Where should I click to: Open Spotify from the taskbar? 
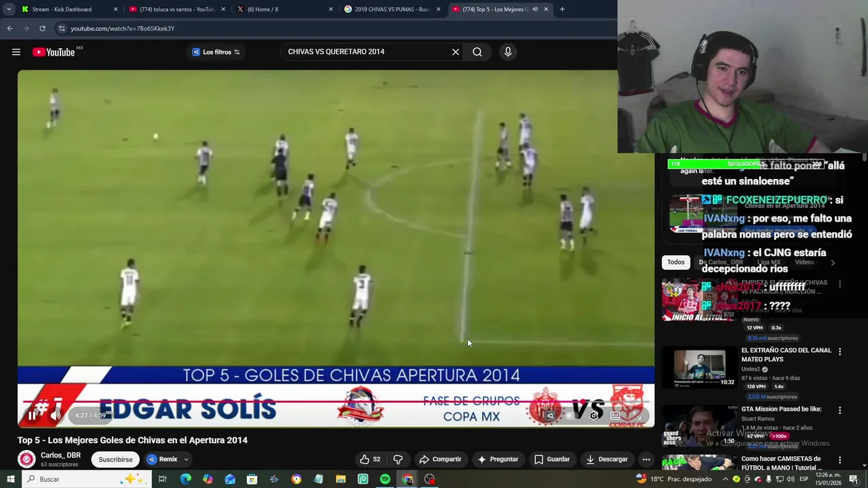tap(385, 479)
